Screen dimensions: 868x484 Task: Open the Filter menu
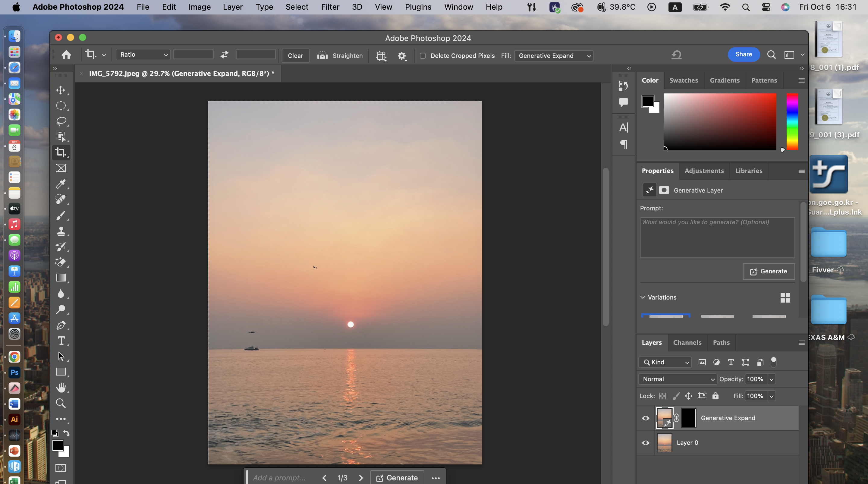point(330,7)
